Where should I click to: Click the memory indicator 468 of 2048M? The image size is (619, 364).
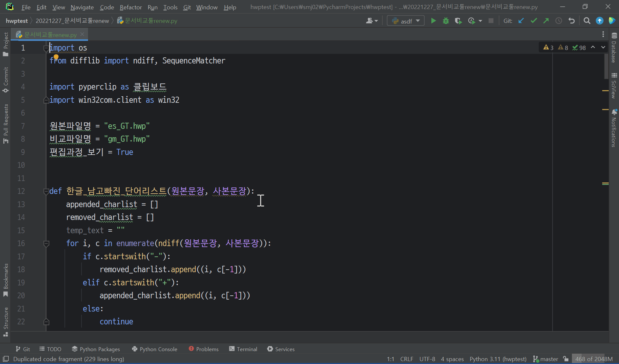594,359
